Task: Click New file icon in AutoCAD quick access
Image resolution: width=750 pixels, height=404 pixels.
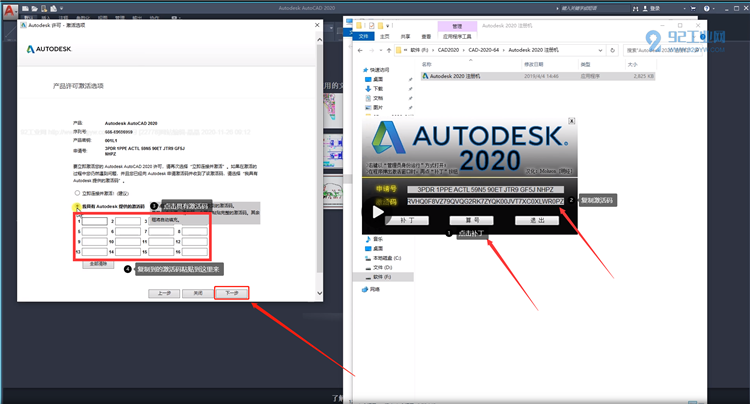Action: tap(25, 8)
